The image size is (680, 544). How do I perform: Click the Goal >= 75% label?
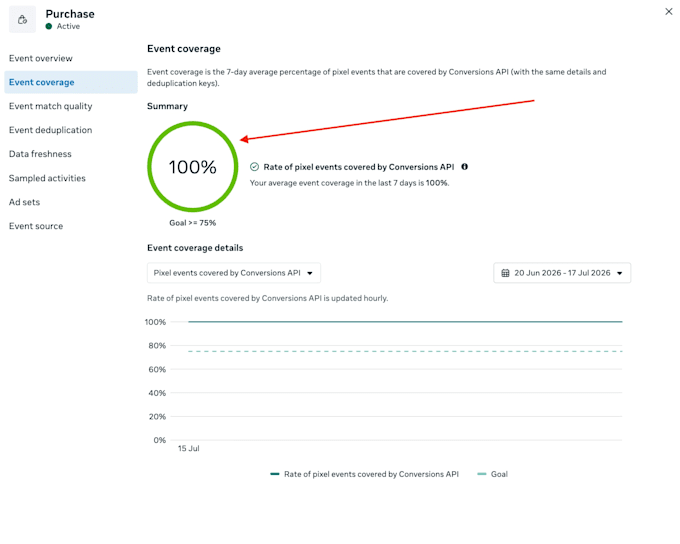[x=193, y=223]
